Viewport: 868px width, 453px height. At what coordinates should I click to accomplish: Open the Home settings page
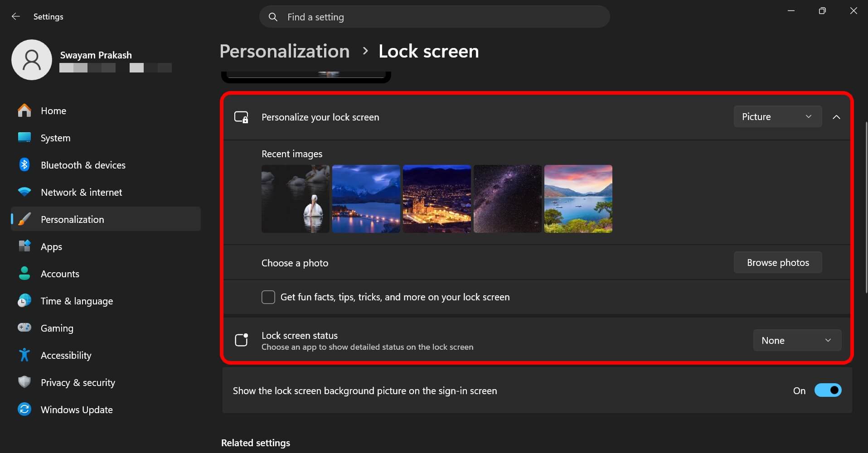(53, 110)
